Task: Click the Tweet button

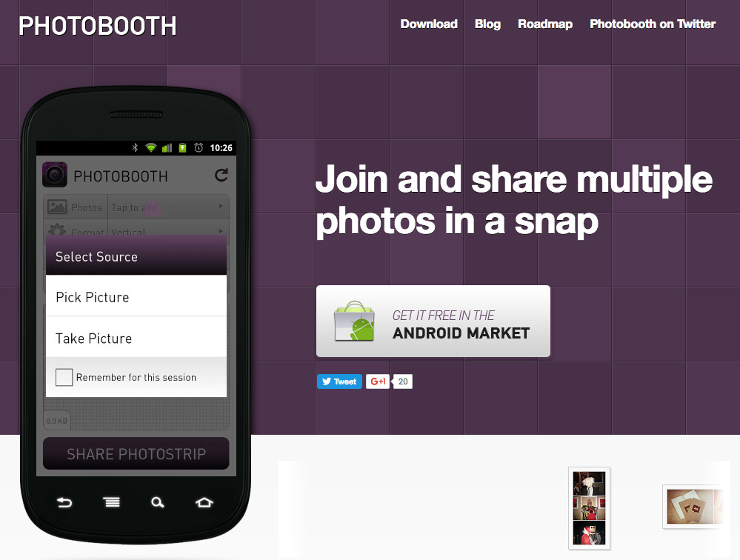Action: 339,381
